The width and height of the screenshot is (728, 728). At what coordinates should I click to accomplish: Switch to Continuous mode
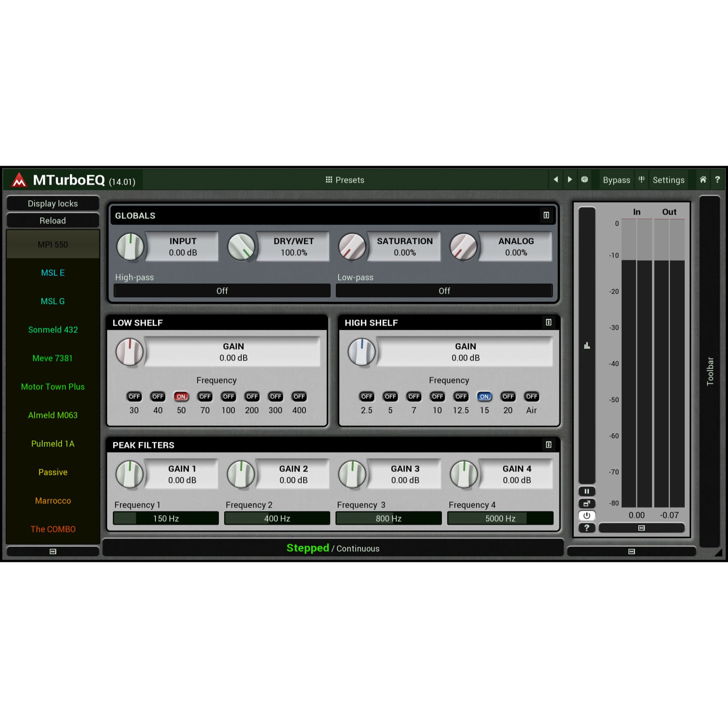tap(358, 549)
